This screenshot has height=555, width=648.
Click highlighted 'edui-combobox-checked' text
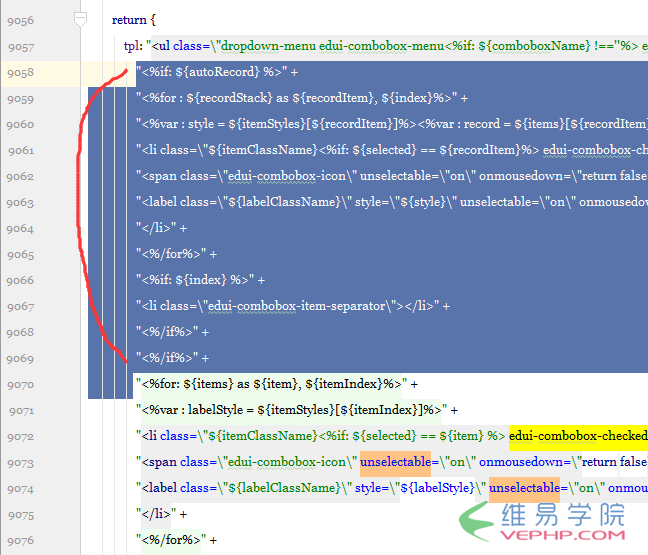pyautogui.click(x=578, y=436)
